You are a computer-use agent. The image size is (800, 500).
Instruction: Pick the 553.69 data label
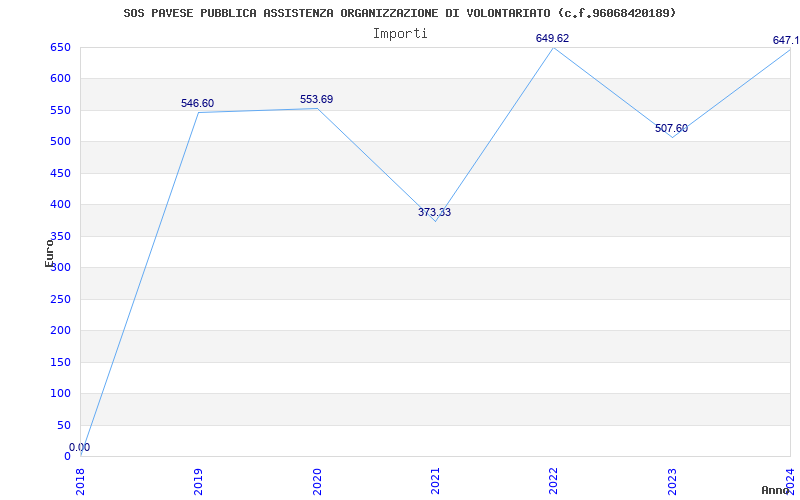coord(316,99)
